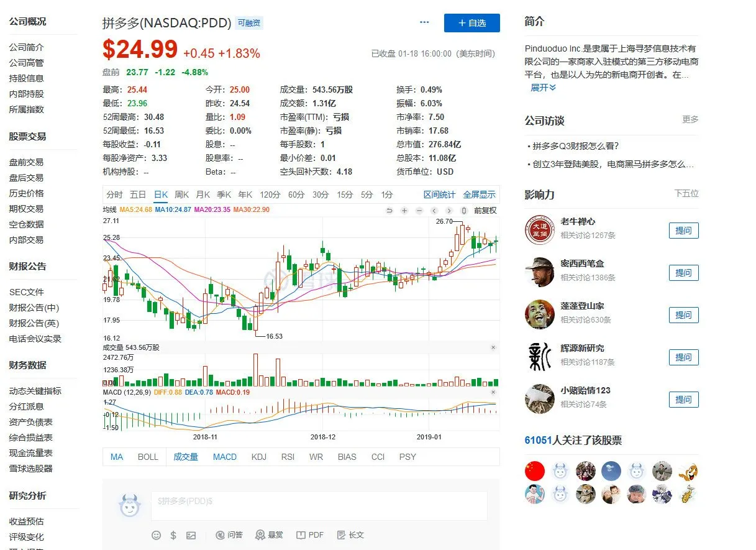Screen dimensions: 756x550
Task: Shift chart right with the right arrow icon
Action: pyautogui.click(x=449, y=211)
